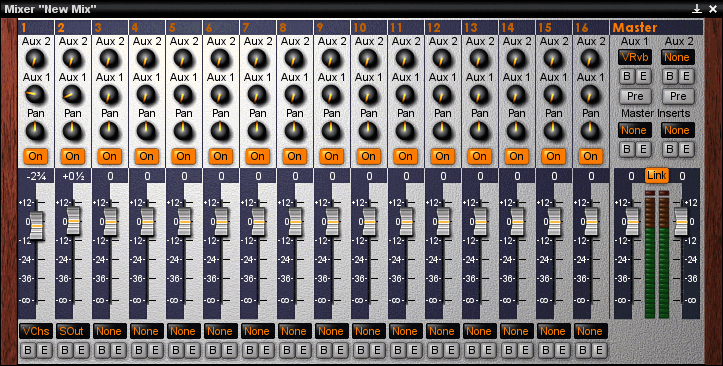Click channel 2 volume fader handle
Image resolution: width=723 pixels, height=366 pixels.
(73, 221)
